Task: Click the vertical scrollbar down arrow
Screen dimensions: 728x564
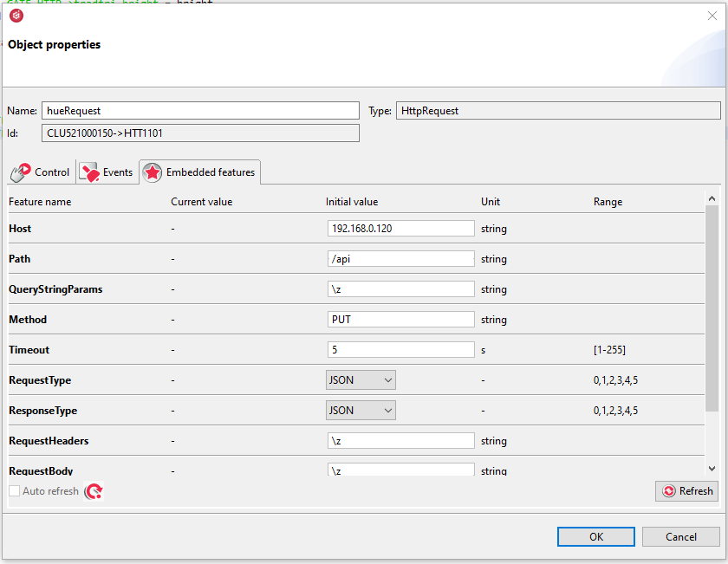Action: click(712, 469)
